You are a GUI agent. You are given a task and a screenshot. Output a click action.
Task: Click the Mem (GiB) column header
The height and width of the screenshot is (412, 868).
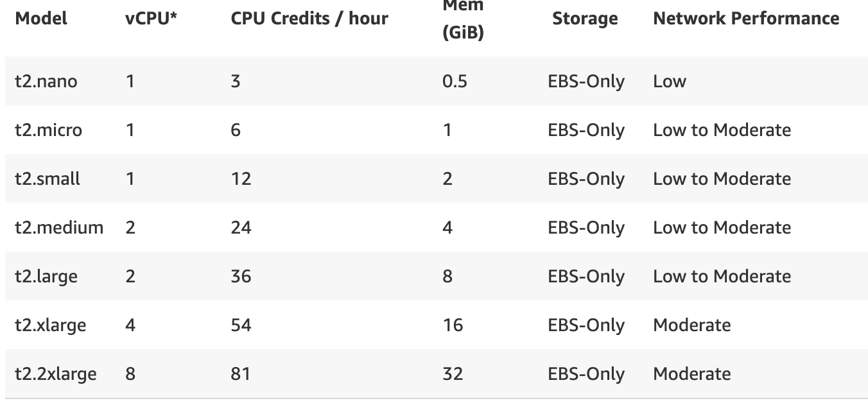point(462,19)
